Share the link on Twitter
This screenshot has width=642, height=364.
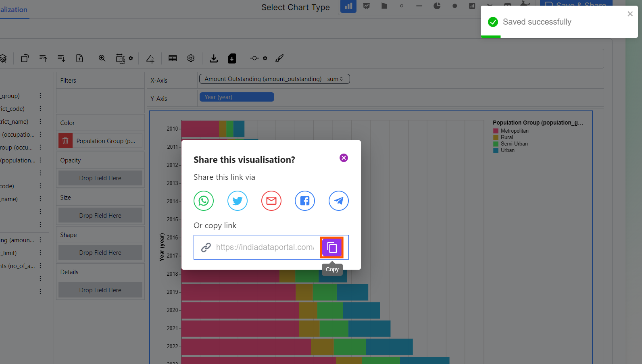pyautogui.click(x=237, y=201)
